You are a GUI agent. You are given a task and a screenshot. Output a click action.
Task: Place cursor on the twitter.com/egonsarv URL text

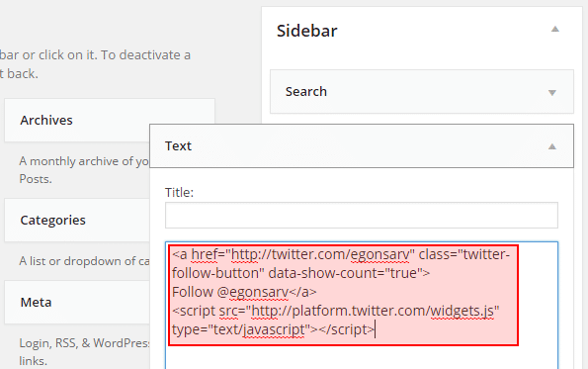tap(320, 254)
